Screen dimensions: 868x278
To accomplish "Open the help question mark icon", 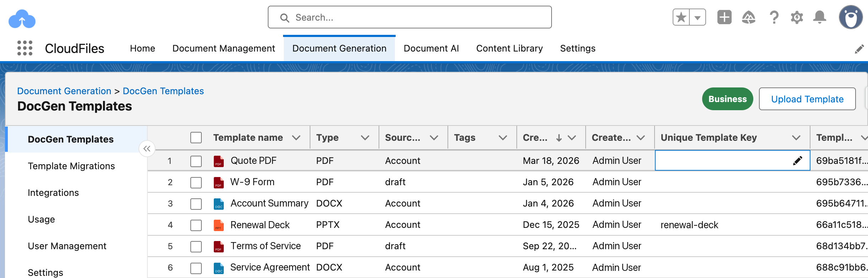I will coord(774,17).
